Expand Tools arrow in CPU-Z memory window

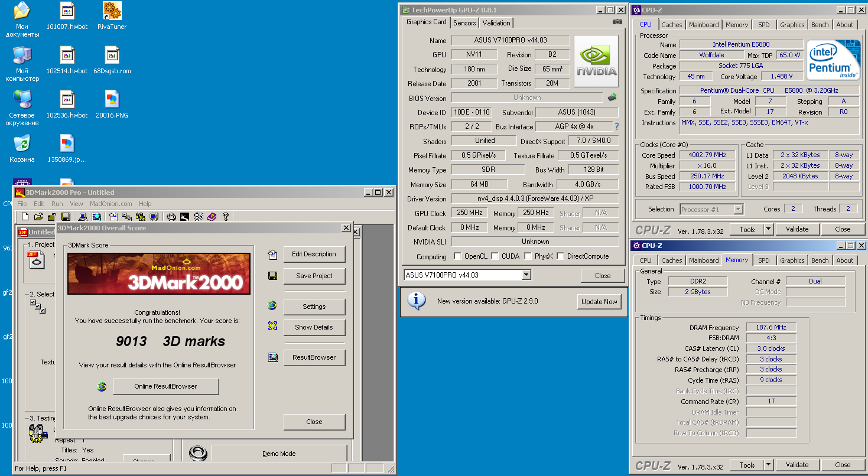(x=768, y=465)
